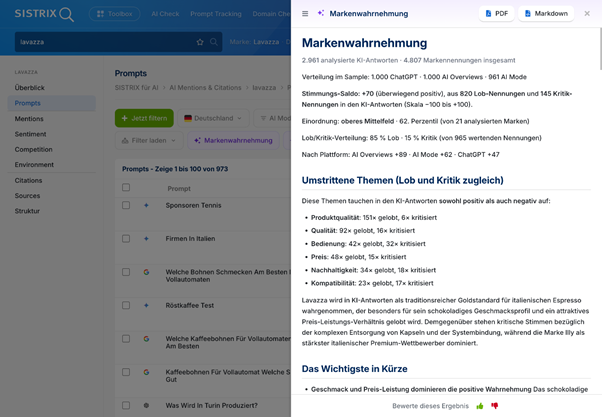Click the sparkle icon beside Röstkaffee Test
Screen dimensions: 602x417
[146, 305]
